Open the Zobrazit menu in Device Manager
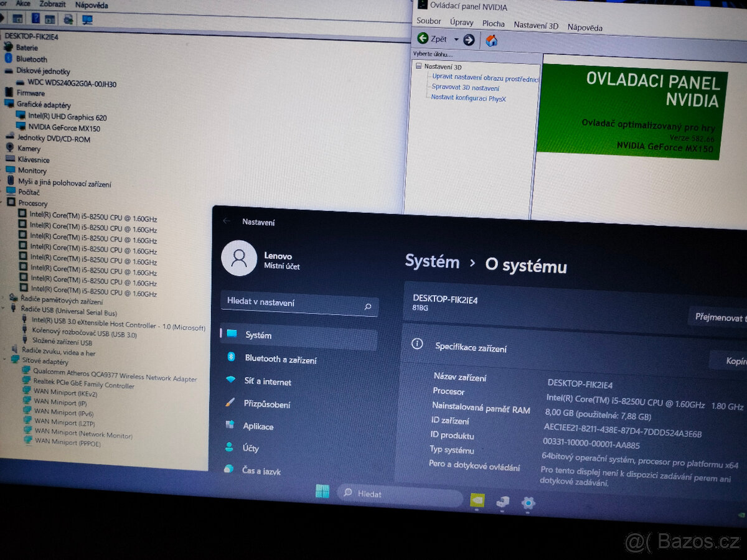 tap(52, 4)
